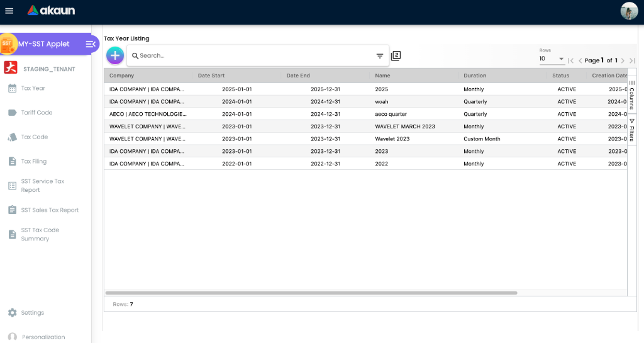Open Tariff Code menu item
The width and height of the screenshot is (644, 343).
[x=36, y=113]
